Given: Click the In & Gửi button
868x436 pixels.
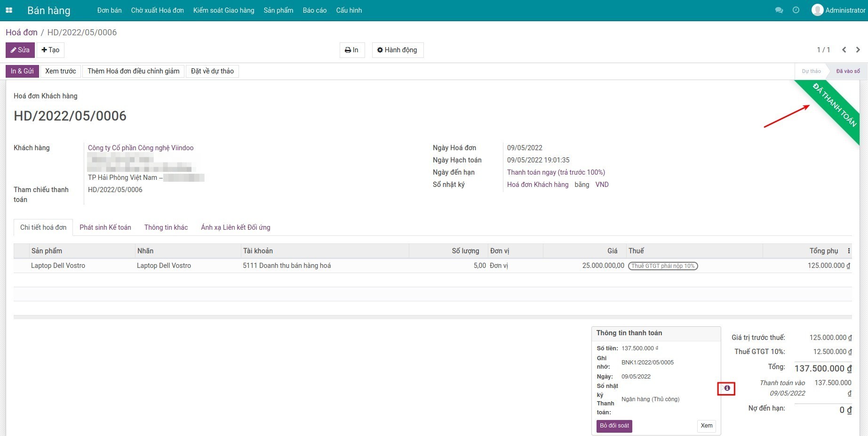Looking at the screenshot, I should coord(22,71).
